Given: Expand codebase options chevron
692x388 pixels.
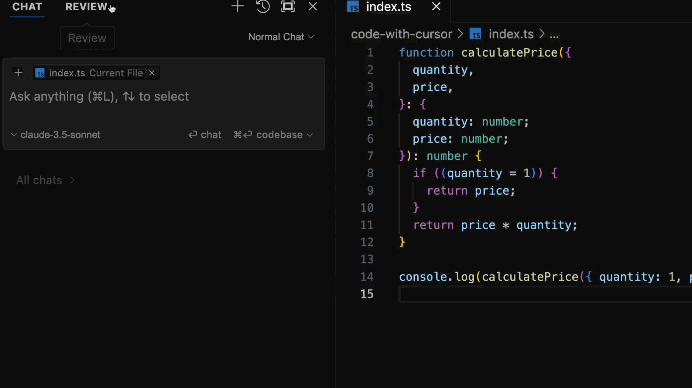Looking at the screenshot, I should (310, 135).
